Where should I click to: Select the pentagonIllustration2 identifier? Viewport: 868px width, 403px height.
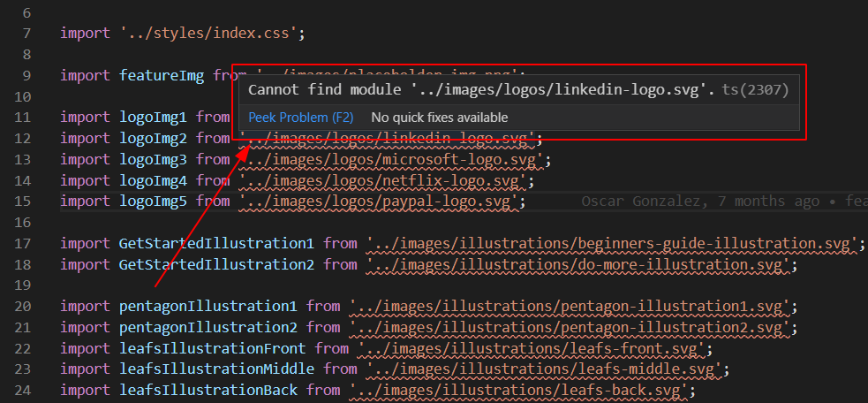(x=208, y=327)
